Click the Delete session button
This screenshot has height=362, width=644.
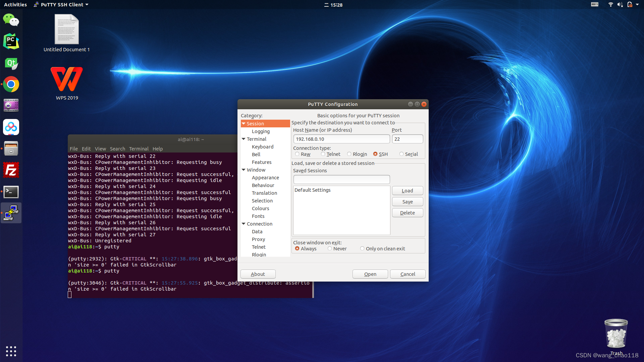click(408, 213)
